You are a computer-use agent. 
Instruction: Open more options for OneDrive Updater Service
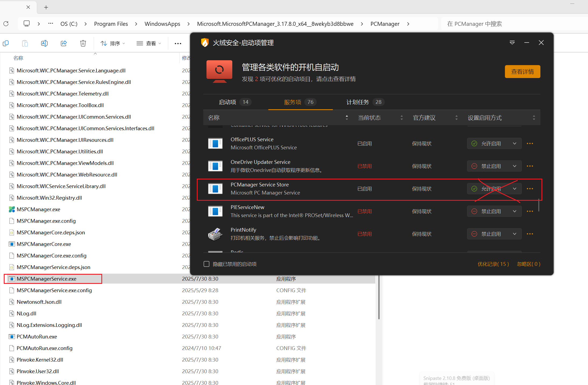point(530,166)
